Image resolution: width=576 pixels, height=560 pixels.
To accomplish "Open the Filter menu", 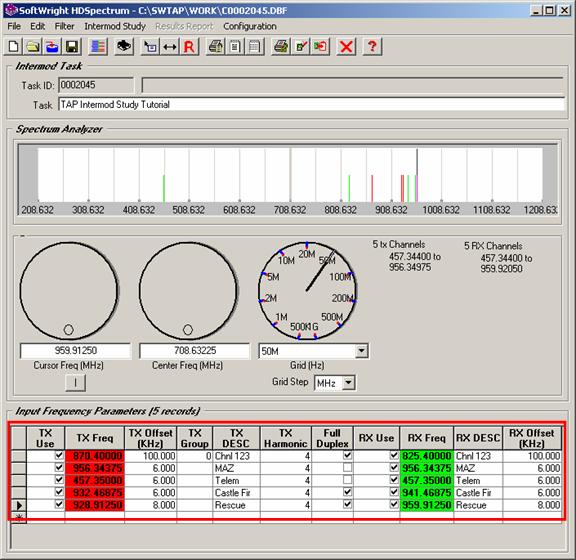I will [x=64, y=26].
